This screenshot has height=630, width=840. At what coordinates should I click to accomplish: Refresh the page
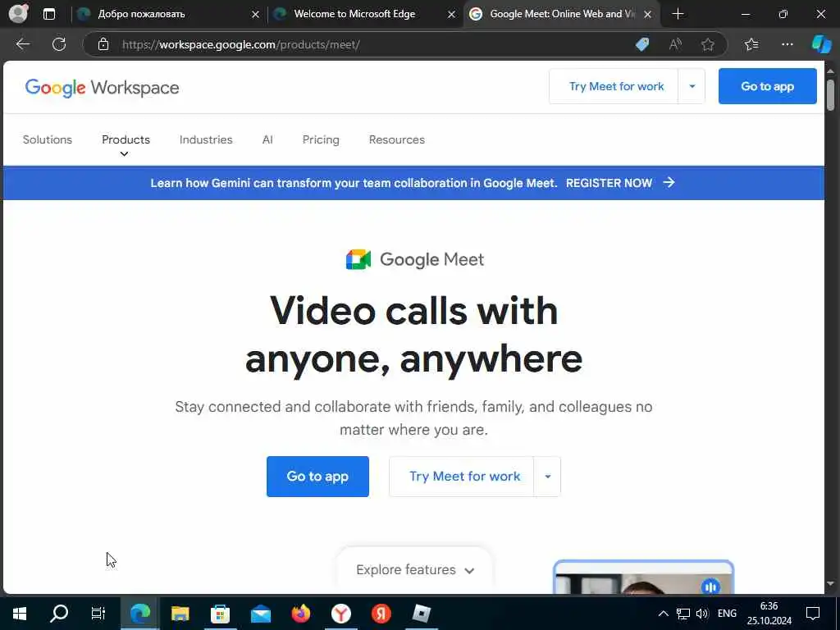click(x=59, y=44)
